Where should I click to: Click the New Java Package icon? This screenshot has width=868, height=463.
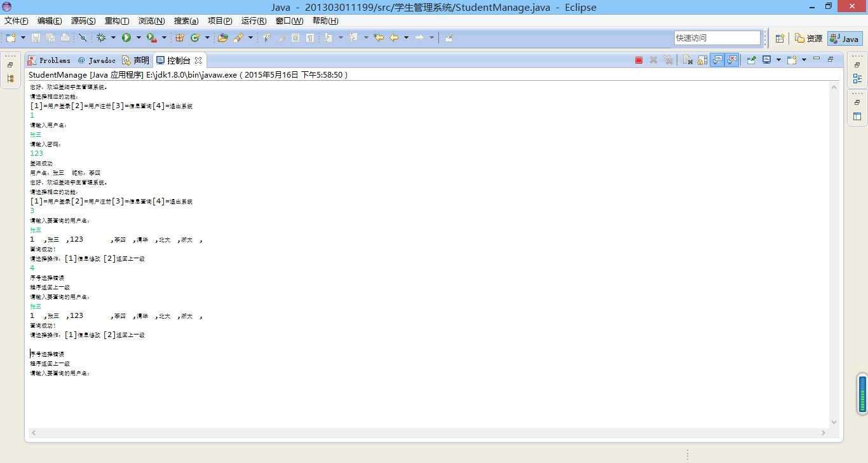[180, 38]
